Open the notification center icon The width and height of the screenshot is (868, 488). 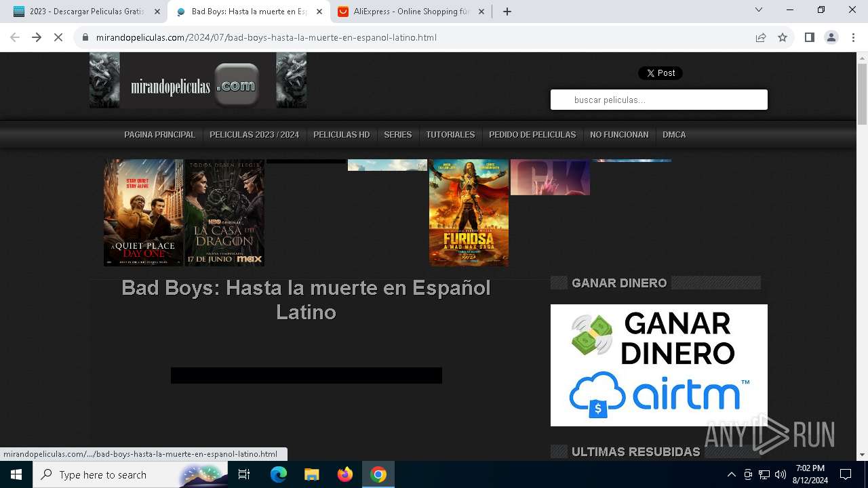click(846, 474)
